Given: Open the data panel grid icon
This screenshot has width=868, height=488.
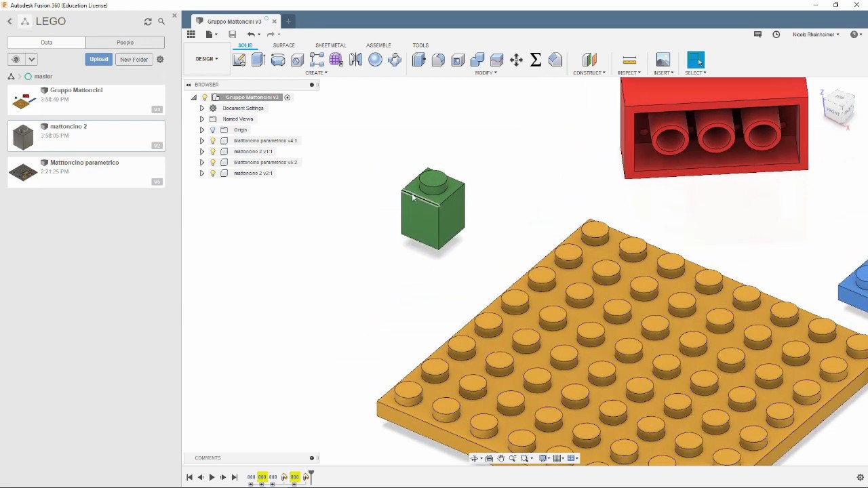Looking at the screenshot, I should [191, 34].
